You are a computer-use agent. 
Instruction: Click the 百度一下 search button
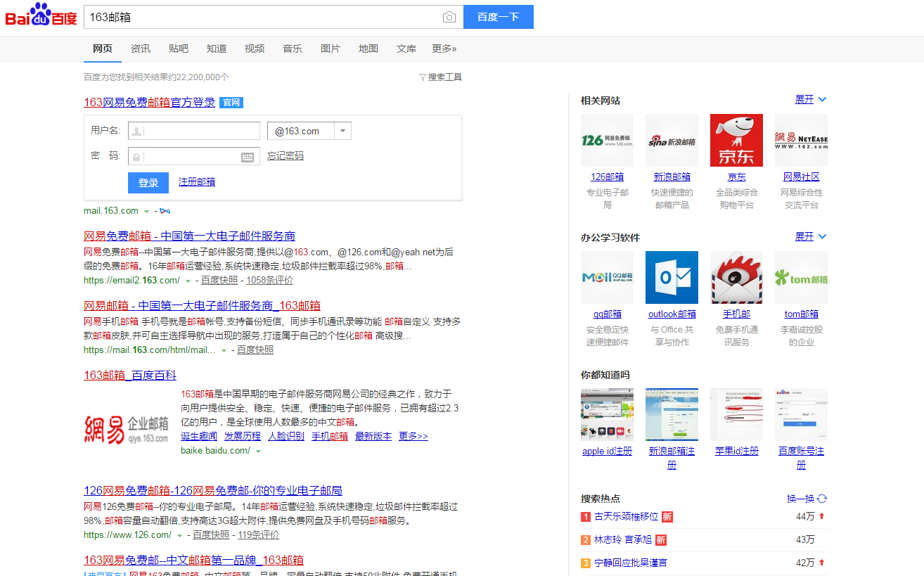[499, 17]
